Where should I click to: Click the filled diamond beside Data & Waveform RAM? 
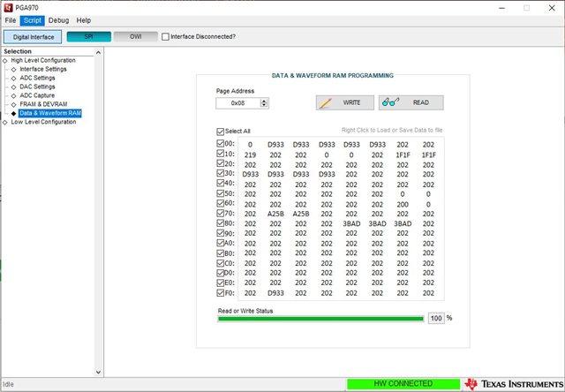14,113
